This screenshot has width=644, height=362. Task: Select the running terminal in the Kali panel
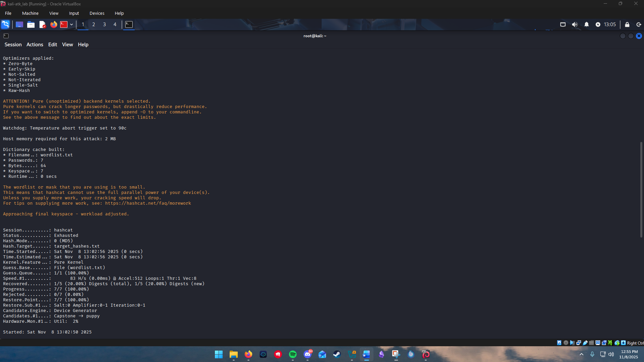(x=129, y=24)
